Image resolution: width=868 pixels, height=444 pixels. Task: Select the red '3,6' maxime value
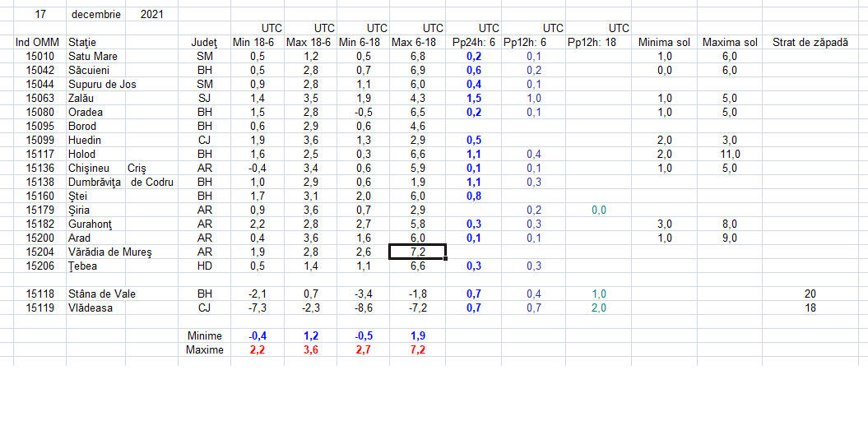[x=310, y=350]
